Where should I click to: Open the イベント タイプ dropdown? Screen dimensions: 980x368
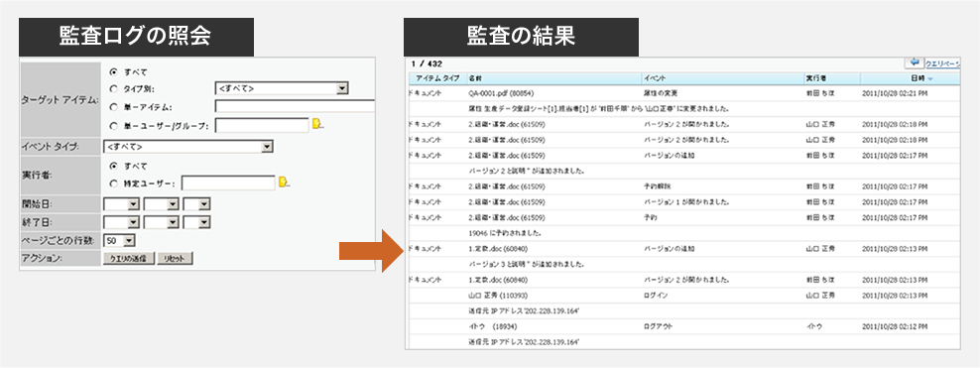[188, 147]
